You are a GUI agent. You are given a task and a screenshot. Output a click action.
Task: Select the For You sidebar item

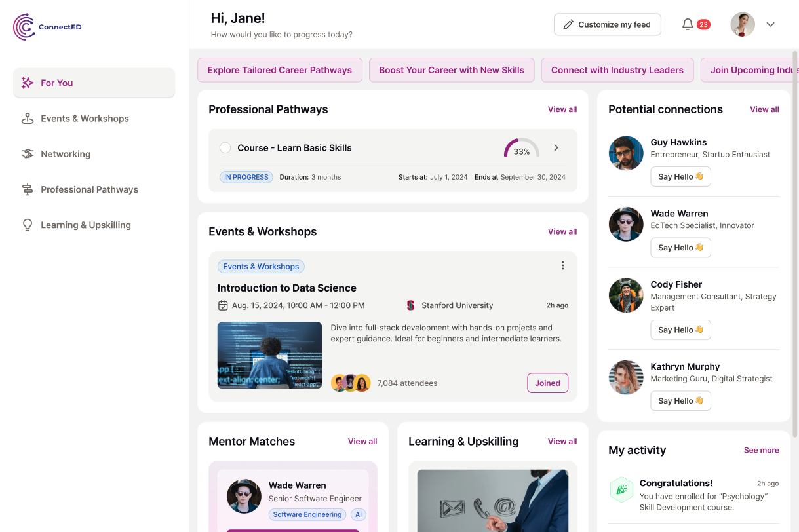click(x=94, y=83)
